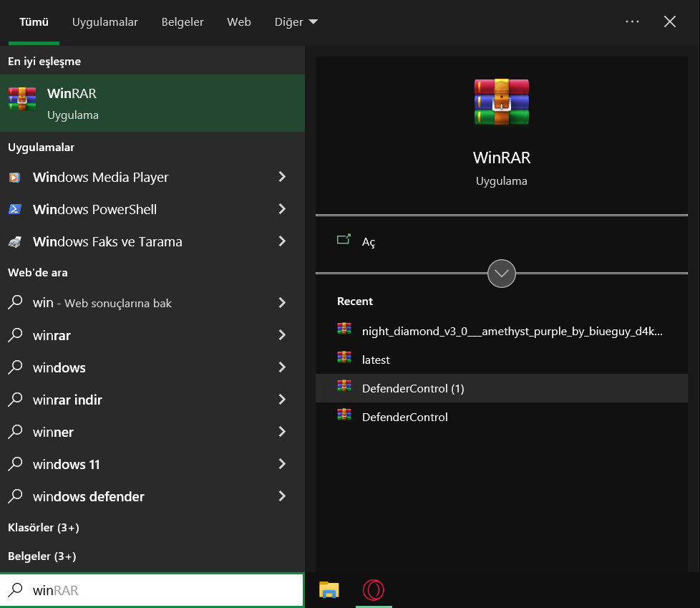Click Aç to open WinRAR
This screenshot has height=608, width=700.
tap(369, 241)
